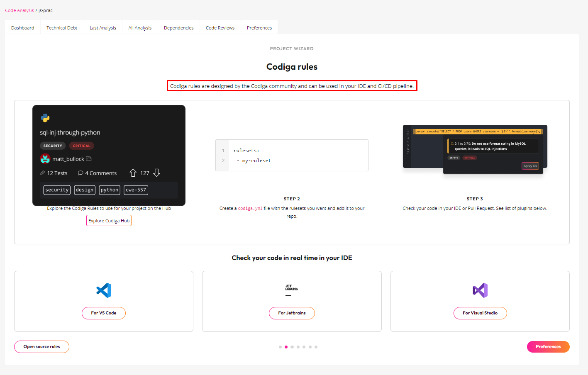Click the 4 Comments text
This screenshot has width=588, height=375.
point(101,173)
